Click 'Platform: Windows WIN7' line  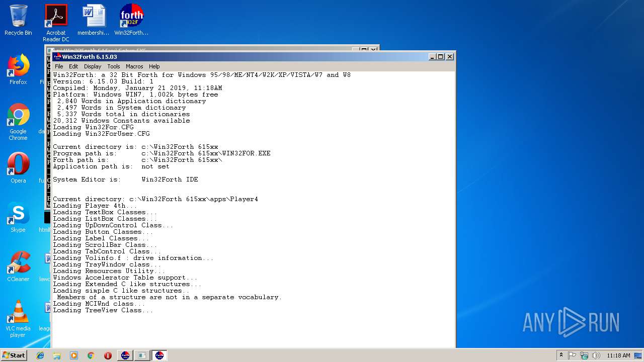[x=135, y=95]
